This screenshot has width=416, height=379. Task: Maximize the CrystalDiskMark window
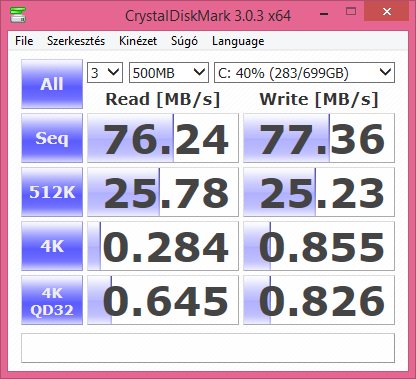[351, 12]
